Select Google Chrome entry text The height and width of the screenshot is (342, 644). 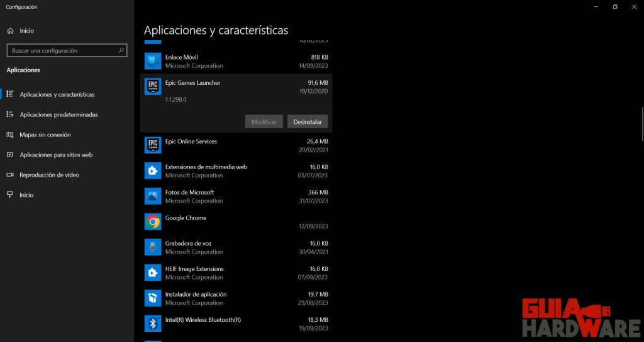click(186, 218)
